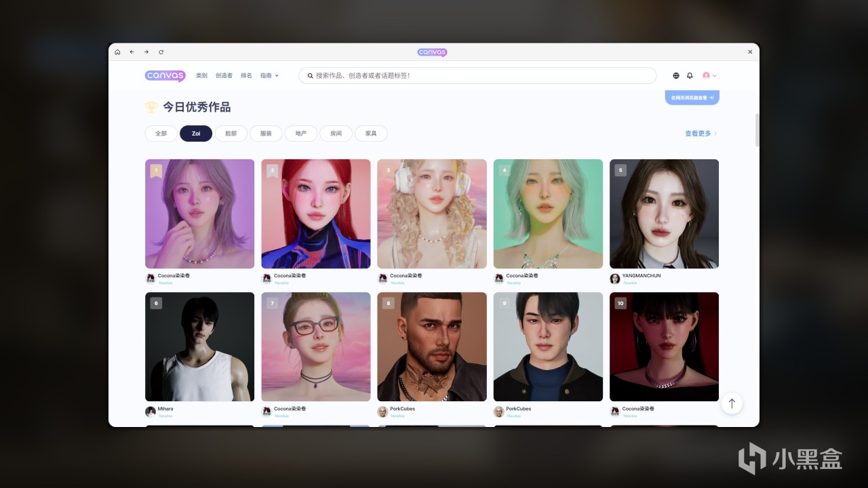Screen dimensions: 868x488
Task: Open the rank 9 Zoi in dark jacket
Action: coord(548,346)
